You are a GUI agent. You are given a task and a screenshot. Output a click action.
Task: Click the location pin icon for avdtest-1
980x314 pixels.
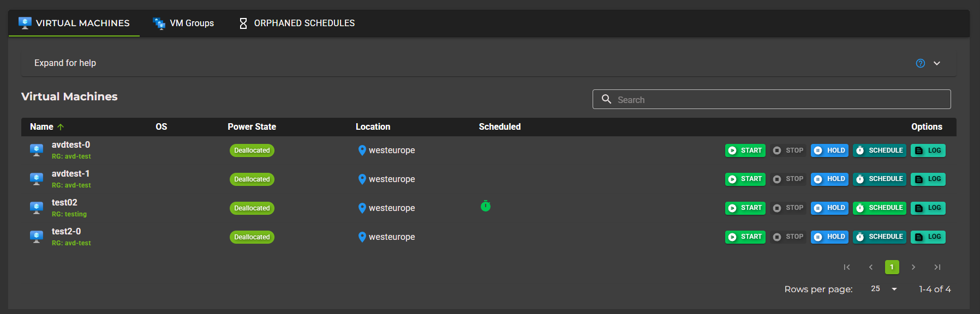click(x=362, y=179)
